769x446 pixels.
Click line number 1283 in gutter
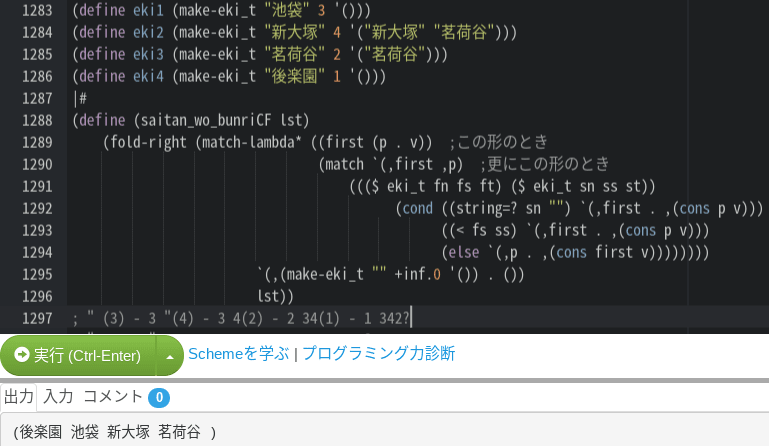37,10
